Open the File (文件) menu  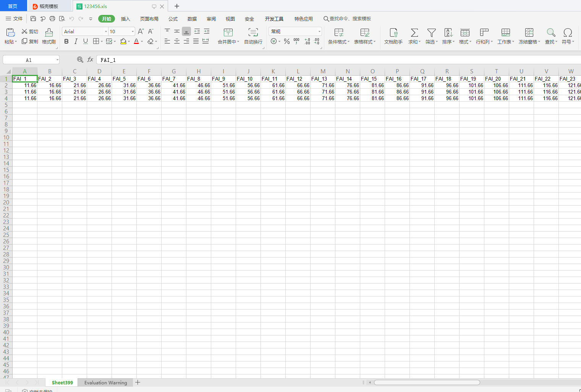point(14,19)
